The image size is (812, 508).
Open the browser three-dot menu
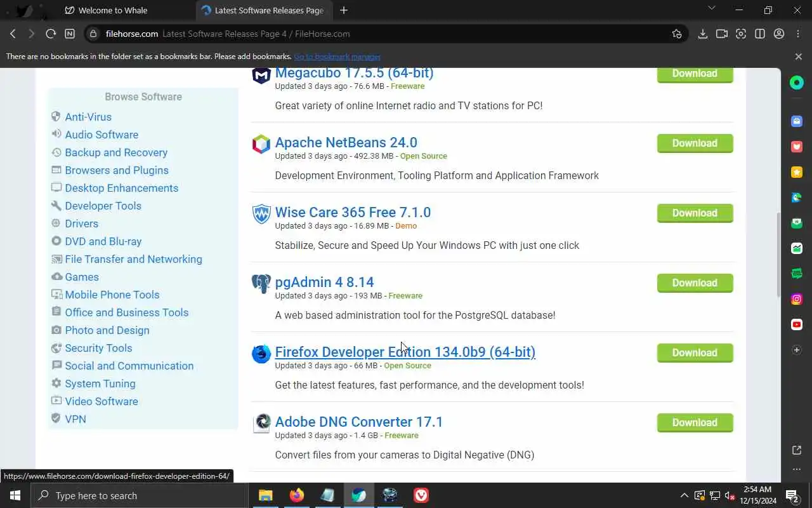coord(798,34)
